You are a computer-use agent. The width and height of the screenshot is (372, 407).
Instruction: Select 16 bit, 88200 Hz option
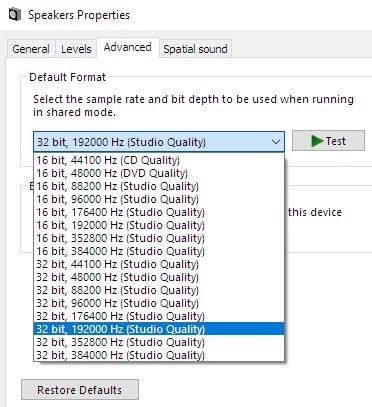(x=159, y=186)
